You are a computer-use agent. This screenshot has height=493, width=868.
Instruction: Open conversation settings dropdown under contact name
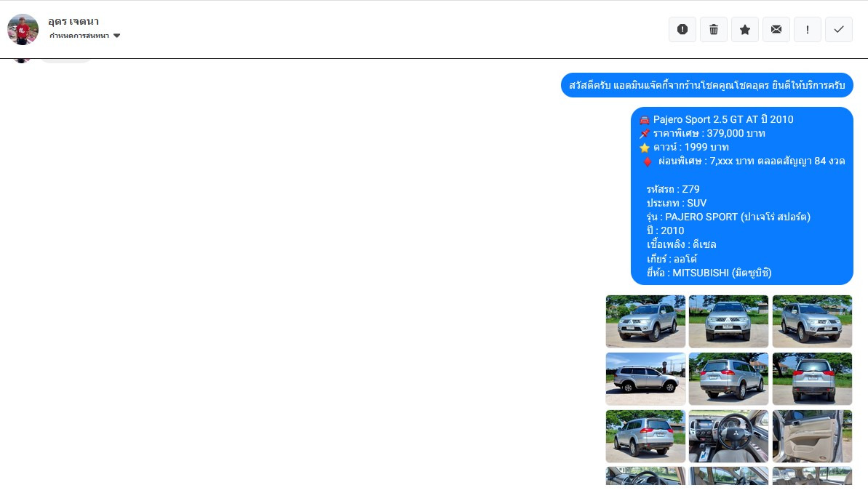(x=84, y=36)
